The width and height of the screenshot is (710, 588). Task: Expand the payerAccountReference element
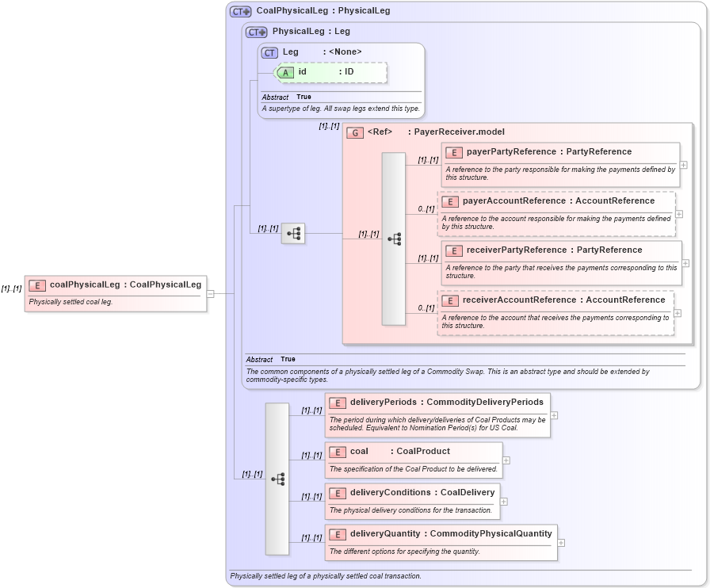point(679,214)
